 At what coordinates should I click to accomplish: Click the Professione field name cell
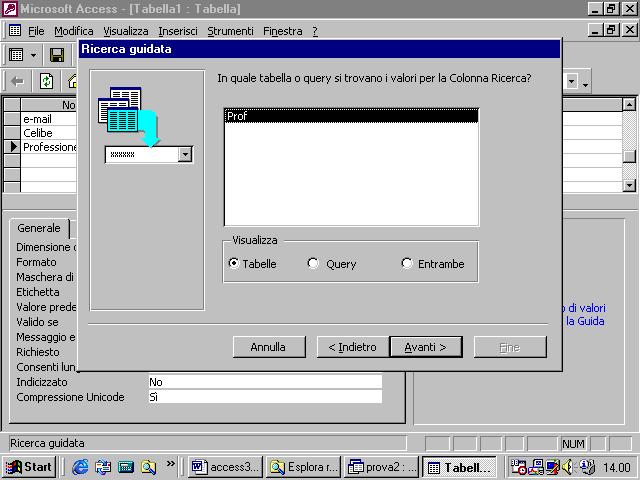(49, 147)
